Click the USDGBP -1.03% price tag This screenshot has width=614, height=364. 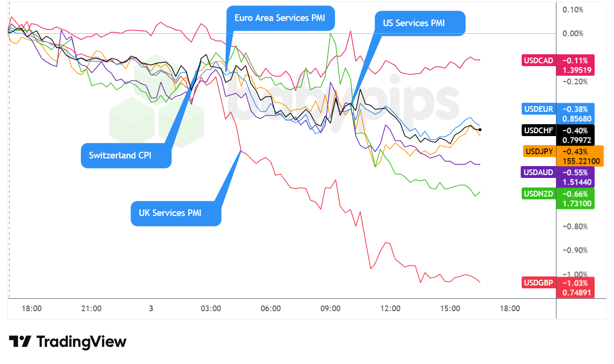575,283
